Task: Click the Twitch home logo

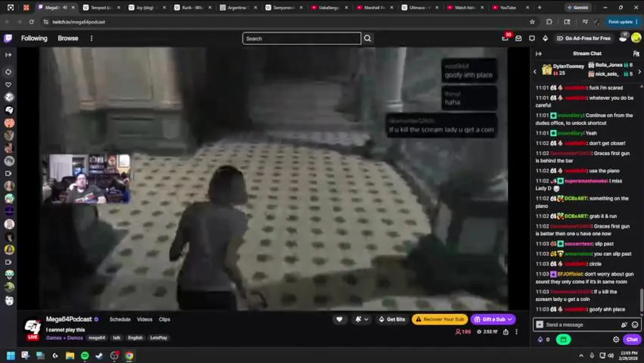Action: 8,38
